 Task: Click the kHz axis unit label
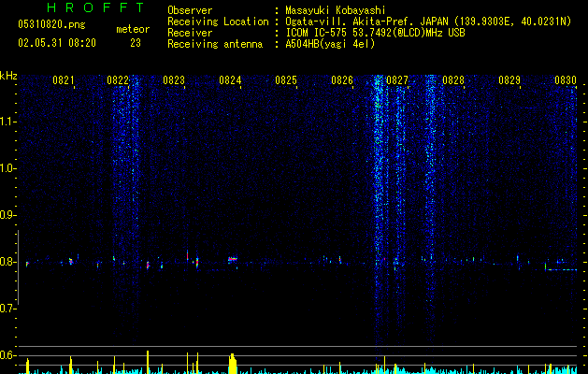[x=8, y=76]
